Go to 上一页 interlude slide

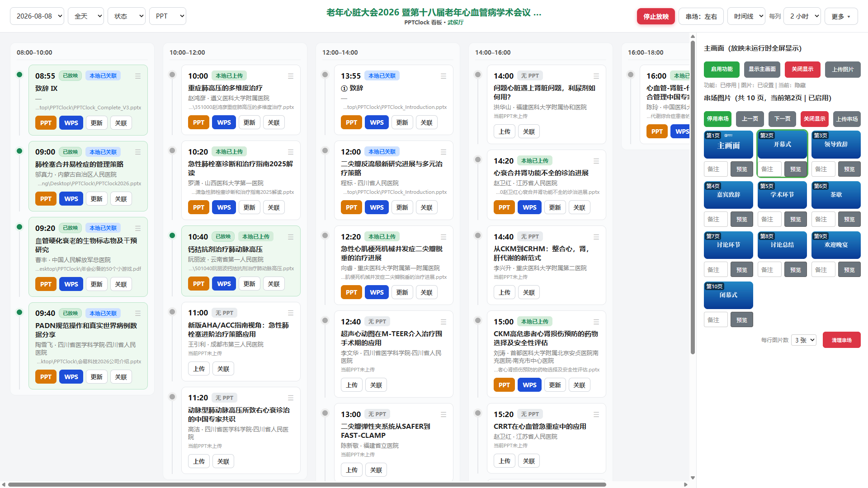click(750, 119)
